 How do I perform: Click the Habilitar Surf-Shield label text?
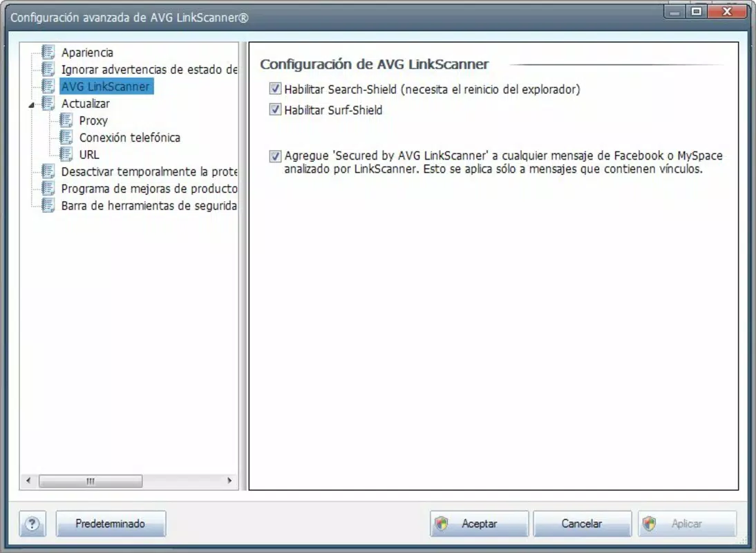333,111
